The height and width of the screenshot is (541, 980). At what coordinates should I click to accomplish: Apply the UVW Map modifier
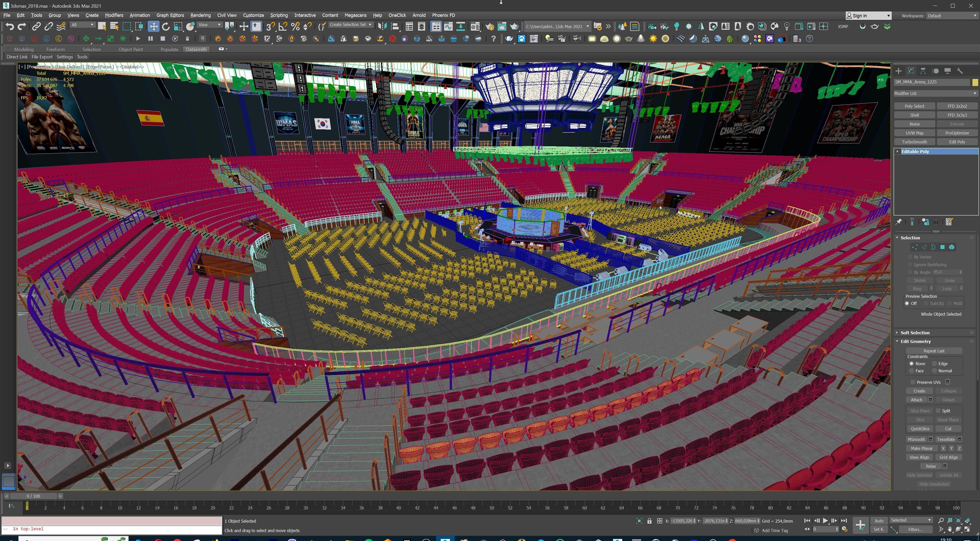pyautogui.click(x=914, y=133)
